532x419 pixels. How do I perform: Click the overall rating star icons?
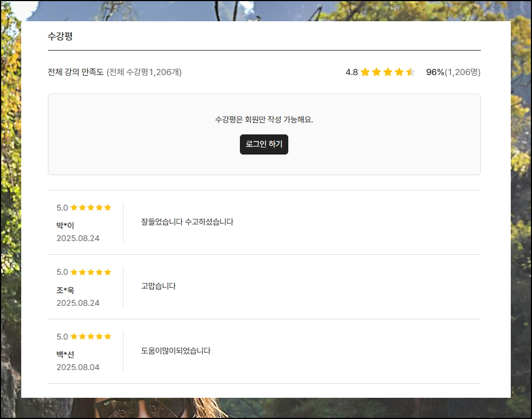[x=388, y=72]
